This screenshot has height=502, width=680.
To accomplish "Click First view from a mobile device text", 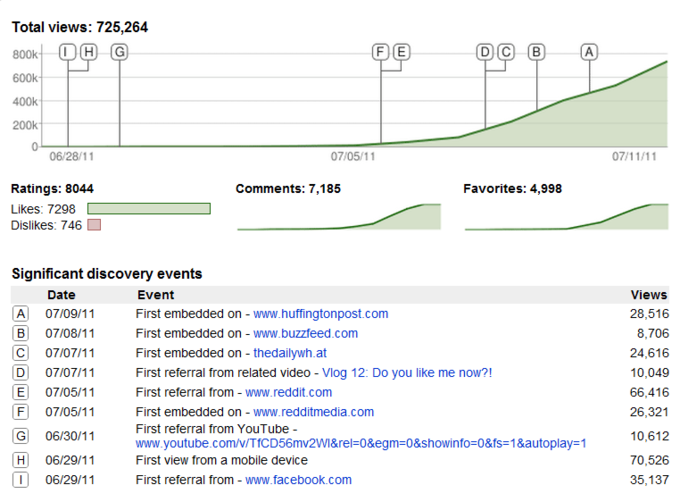I will pos(222,460).
